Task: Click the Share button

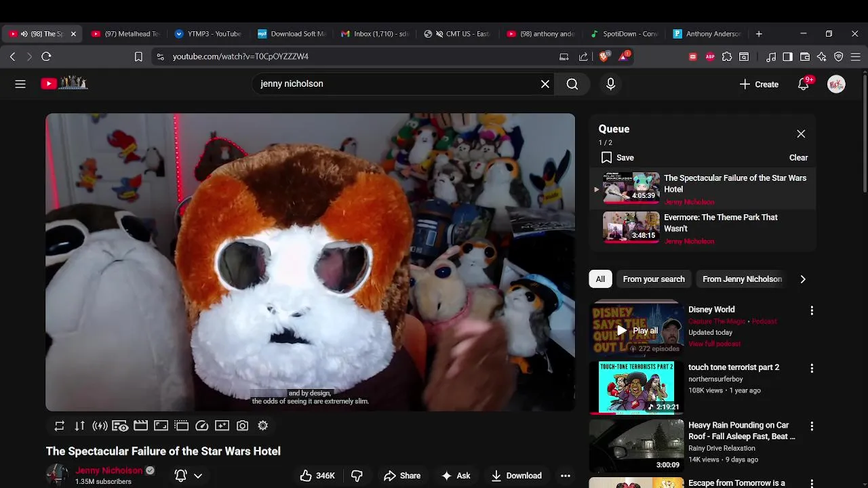Action: pyautogui.click(x=402, y=476)
